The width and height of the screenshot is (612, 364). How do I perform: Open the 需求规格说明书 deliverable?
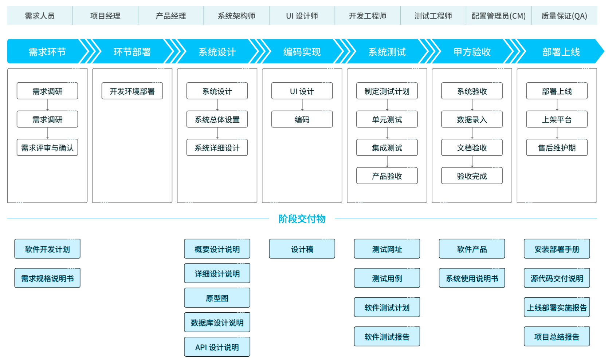pyautogui.click(x=47, y=278)
